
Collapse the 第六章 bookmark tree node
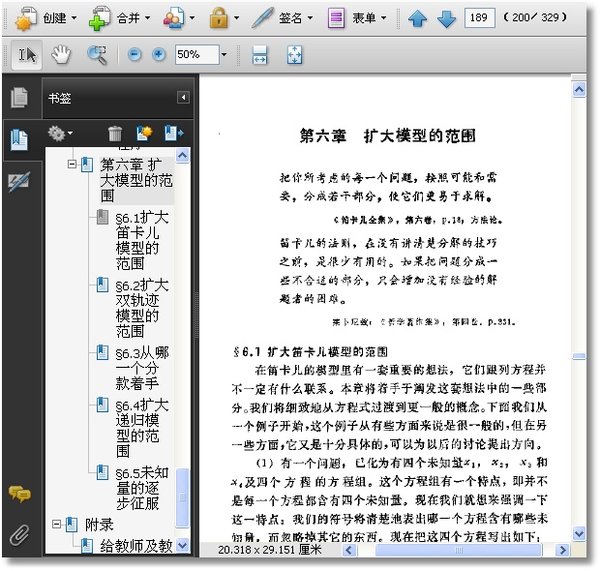coord(72,163)
